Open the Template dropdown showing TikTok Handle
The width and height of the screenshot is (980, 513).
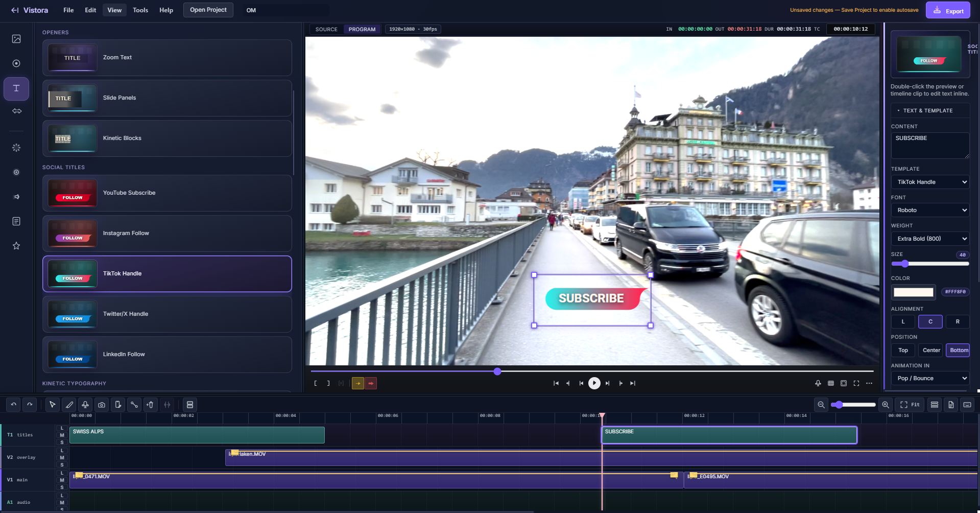pyautogui.click(x=930, y=182)
